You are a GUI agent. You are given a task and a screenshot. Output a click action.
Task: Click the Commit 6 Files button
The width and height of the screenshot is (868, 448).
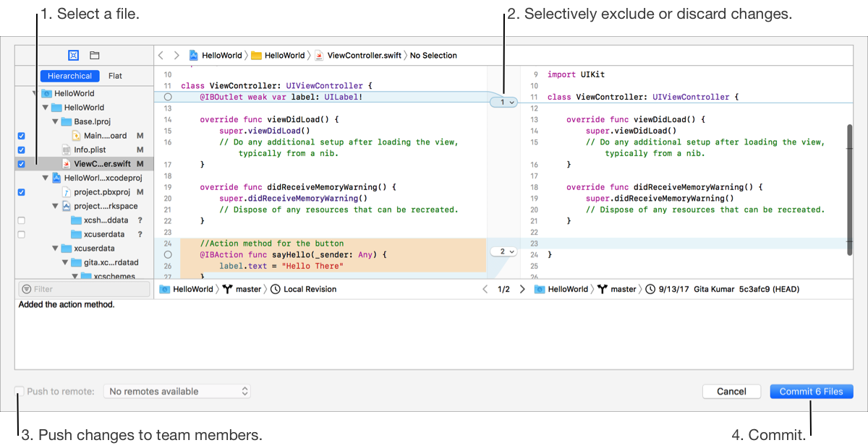(x=811, y=391)
